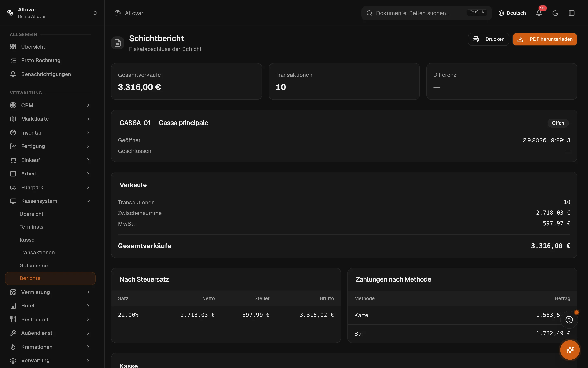This screenshot has width=588, height=368.
Task: Expand the Fertigung chevron
Action: click(88, 146)
